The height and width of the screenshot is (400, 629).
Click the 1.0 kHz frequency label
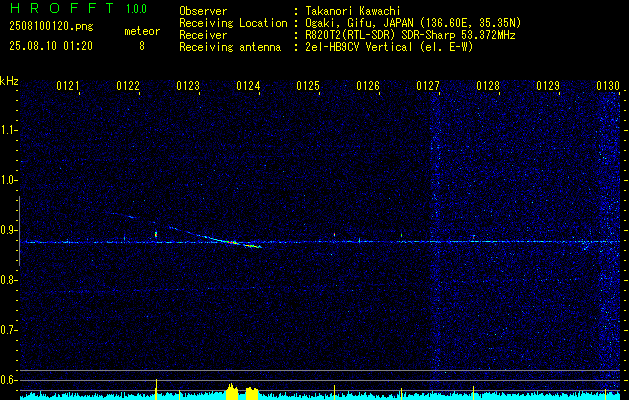point(8,181)
